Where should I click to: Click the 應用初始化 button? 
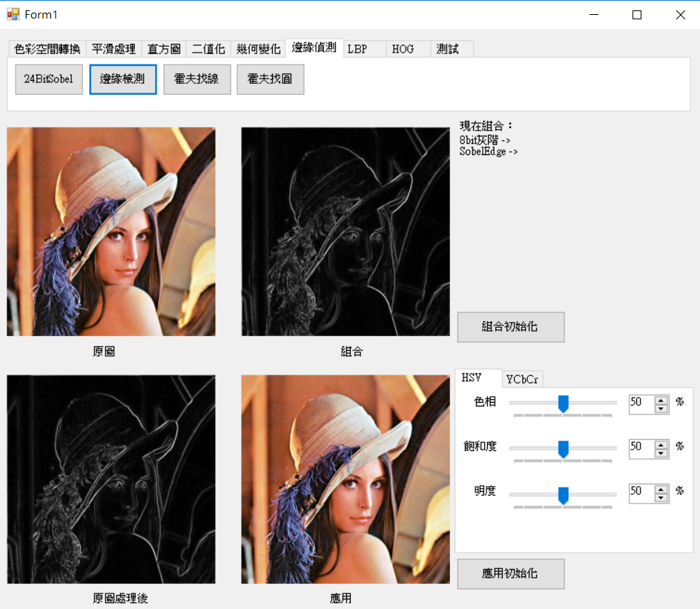pyautogui.click(x=511, y=573)
